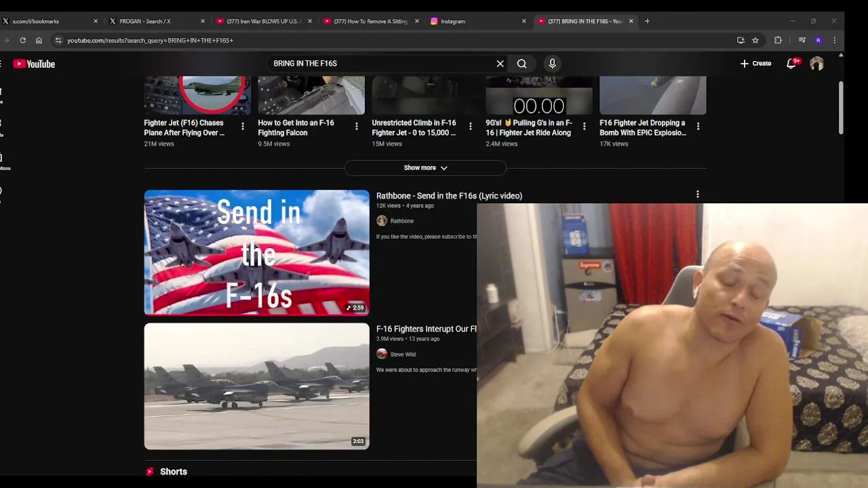Switch to the Instagram tab
This screenshot has height=488, width=868.
coord(479,21)
